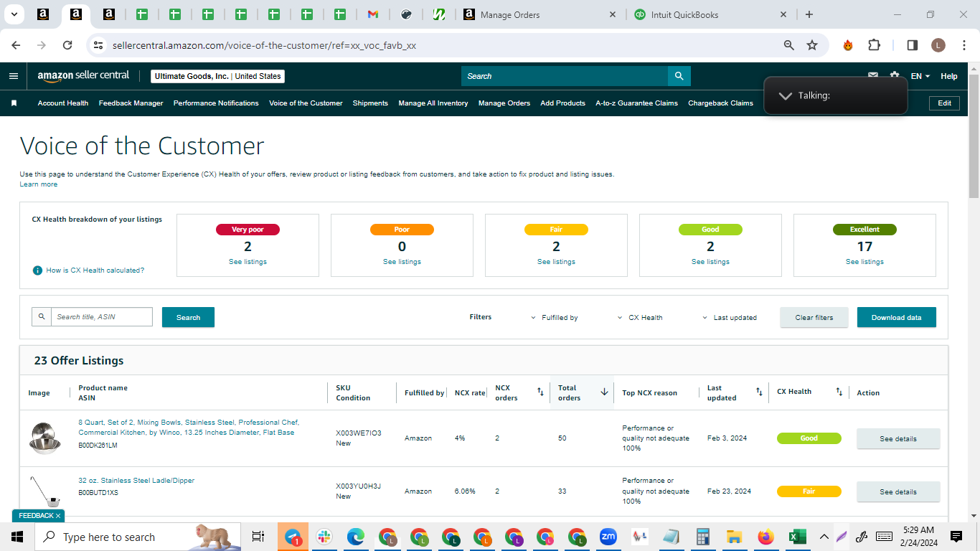Click the mixing bowls product thumbnail

pyautogui.click(x=44, y=438)
